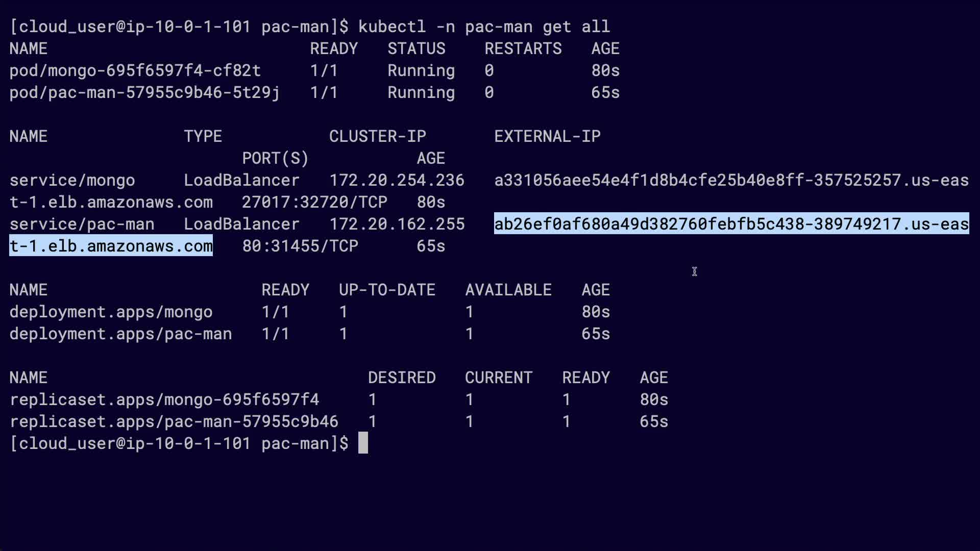The height and width of the screenshot is (551, 980).
Task: Click the RESTARTS column header
Action: click(x=523, y=48)
